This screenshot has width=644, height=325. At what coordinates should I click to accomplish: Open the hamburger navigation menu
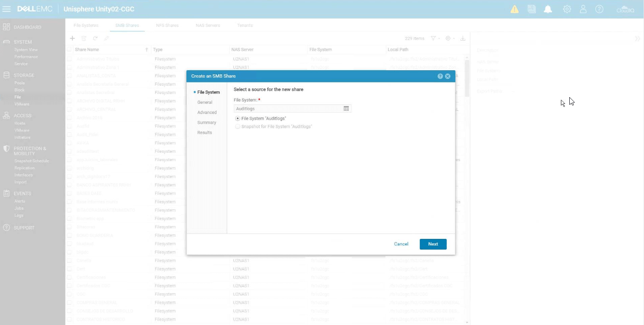[x=7, y=9]
